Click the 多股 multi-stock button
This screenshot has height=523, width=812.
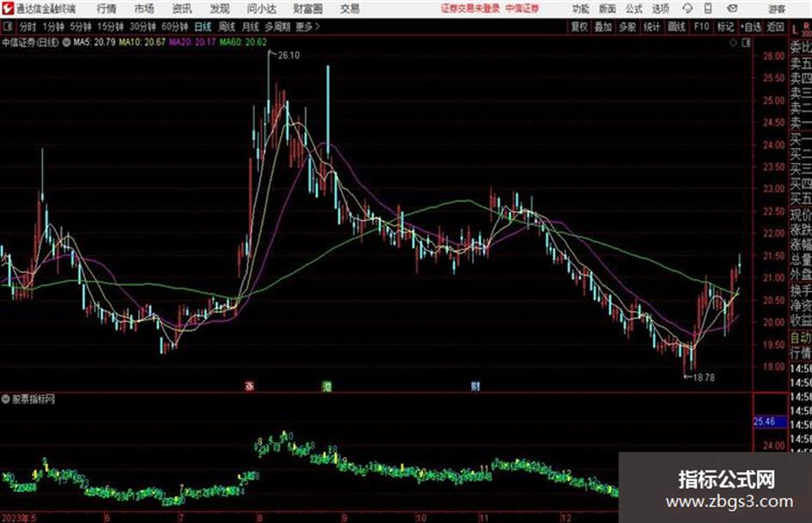point(627,27)
